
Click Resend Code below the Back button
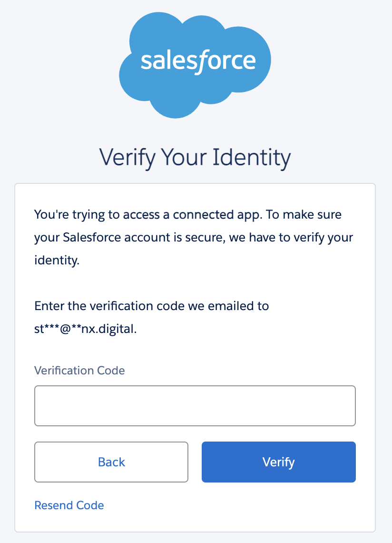click(x=69, y=505)
